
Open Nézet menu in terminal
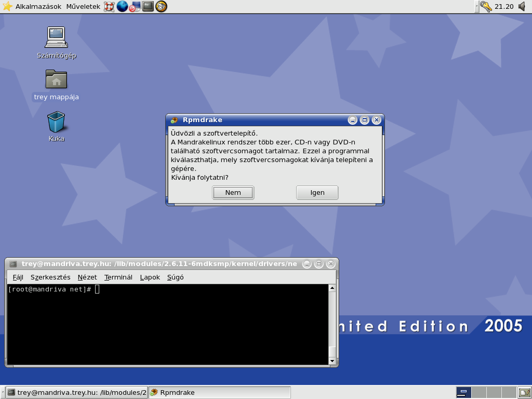[x=87, y=277]
